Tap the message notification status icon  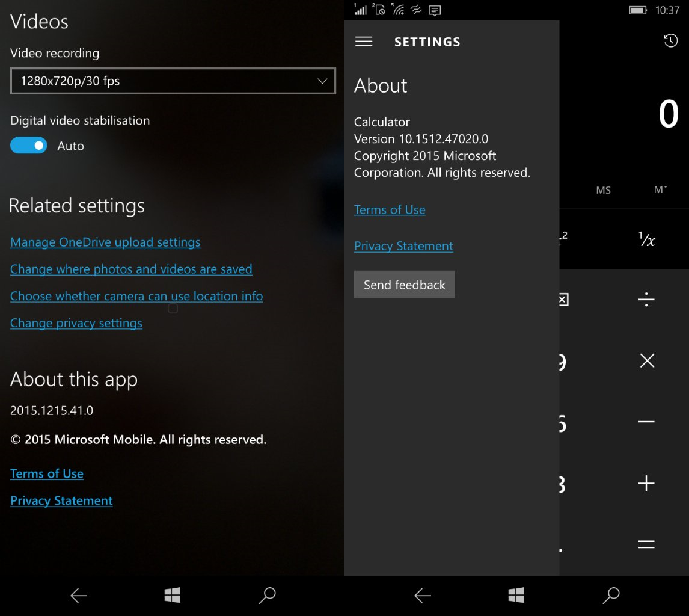(x=435, y=11)
